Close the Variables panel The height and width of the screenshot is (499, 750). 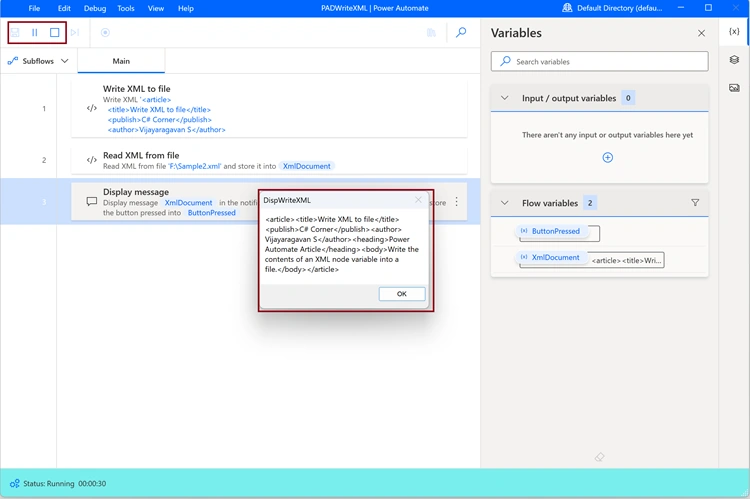pos(701,33)
